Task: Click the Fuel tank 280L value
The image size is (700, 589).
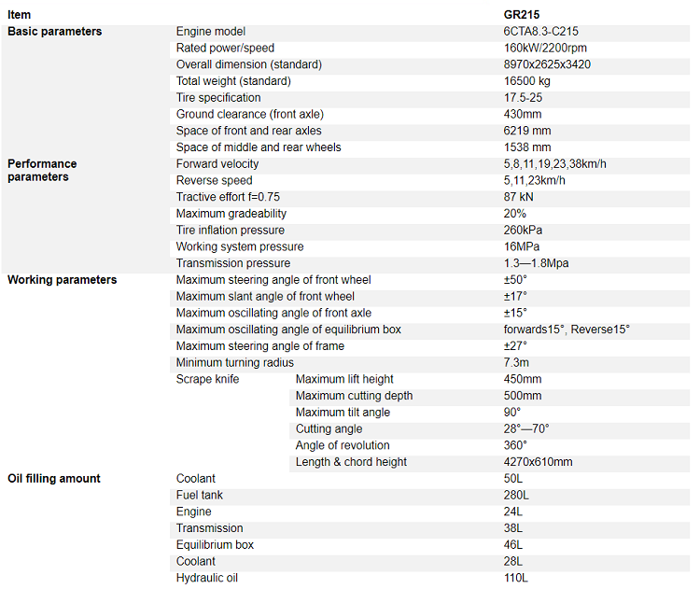Action: [516, 495]
